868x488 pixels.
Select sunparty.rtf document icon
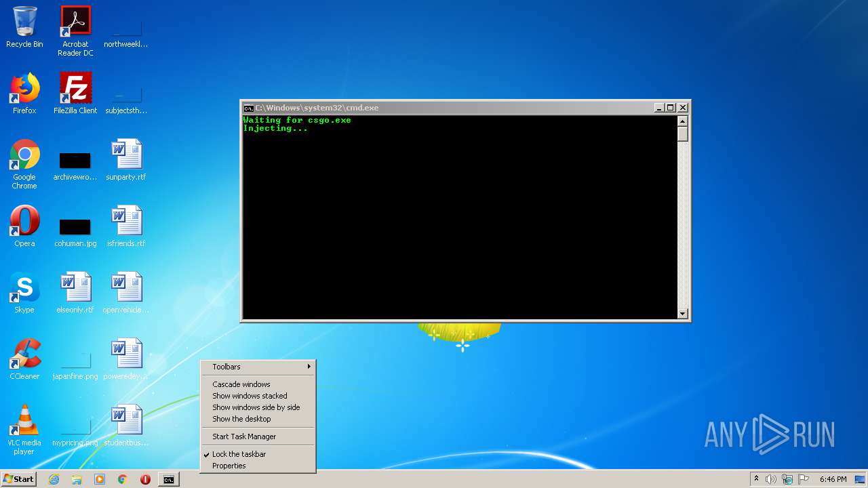(126, 160)
